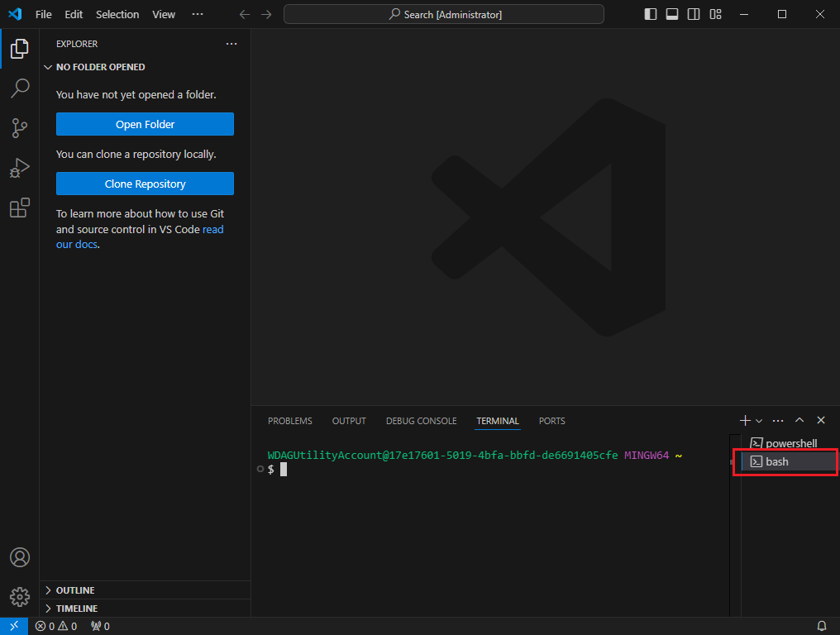Toggle the primary side bar layout button
840x635 pixels.
pos(651,14)
